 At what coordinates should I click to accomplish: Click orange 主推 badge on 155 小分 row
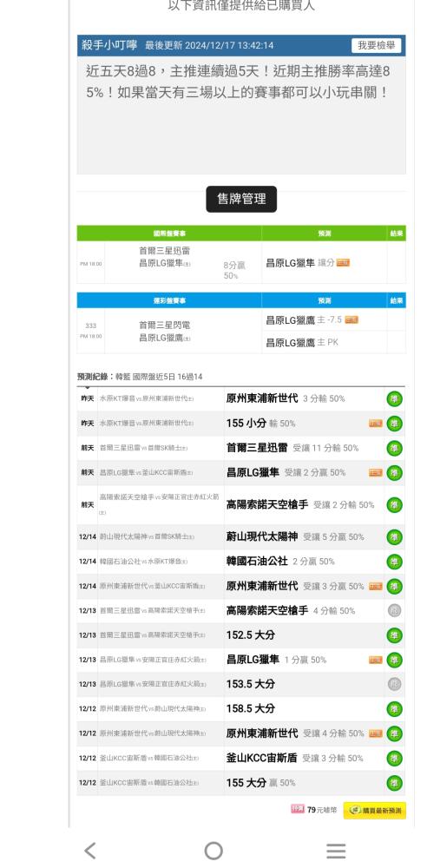(x=376, y=424)
